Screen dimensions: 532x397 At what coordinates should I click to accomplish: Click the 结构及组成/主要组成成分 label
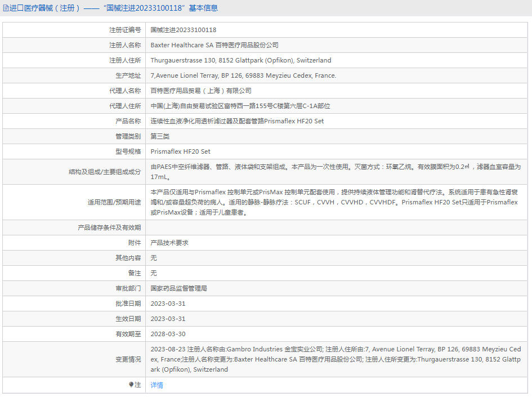coord(105,172)
